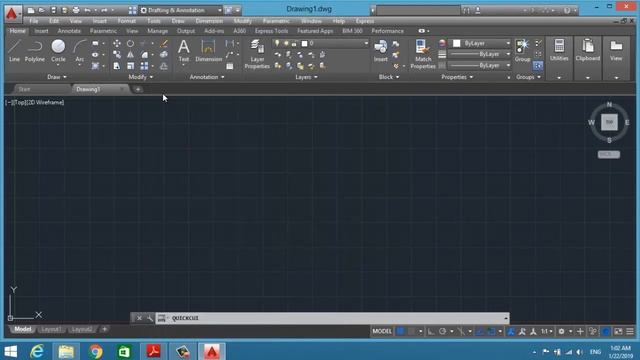640x360 pixels.
Task: Add a new drawing tab with plus button
Action: [138, 89]
